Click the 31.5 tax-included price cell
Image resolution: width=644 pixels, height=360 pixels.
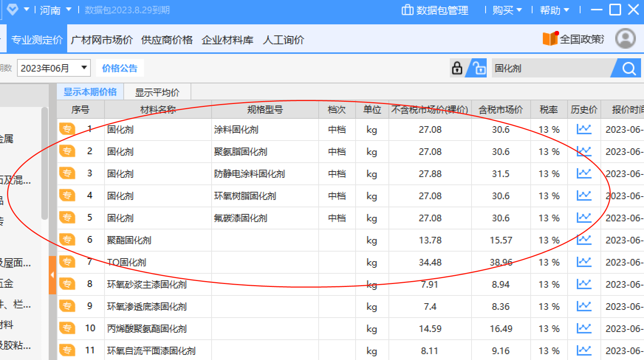[501, 174]
